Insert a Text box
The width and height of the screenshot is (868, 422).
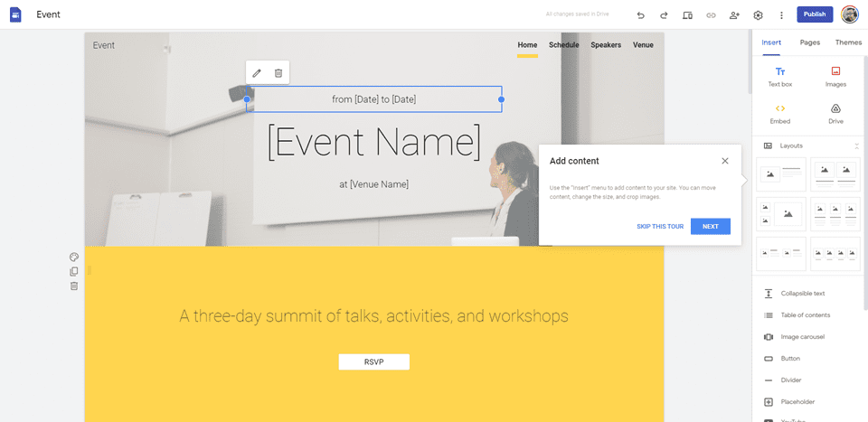pos(780,78)
